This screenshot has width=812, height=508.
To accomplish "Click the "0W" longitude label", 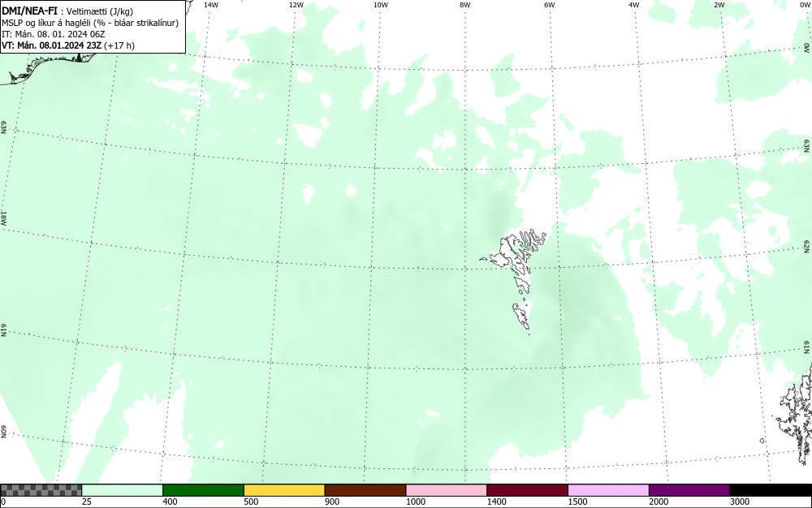I will click(805, 5).
